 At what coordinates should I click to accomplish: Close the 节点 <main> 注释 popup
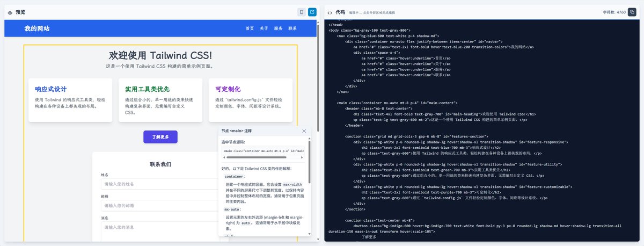coord(304,131)
